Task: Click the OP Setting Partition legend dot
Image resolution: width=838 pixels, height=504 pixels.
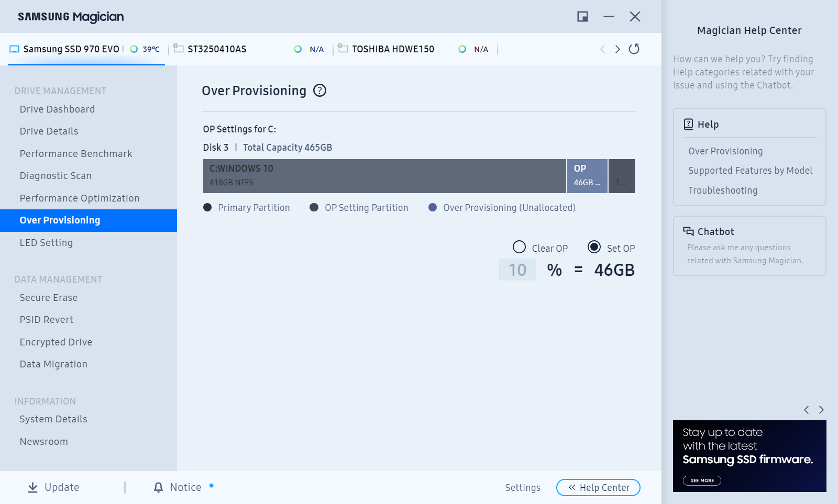Action: coord(314,208)
